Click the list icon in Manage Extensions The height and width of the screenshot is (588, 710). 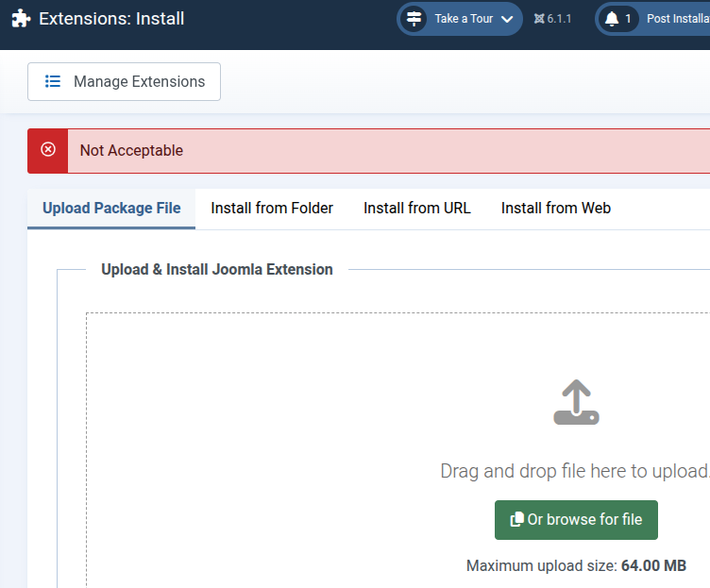(53, 81)
